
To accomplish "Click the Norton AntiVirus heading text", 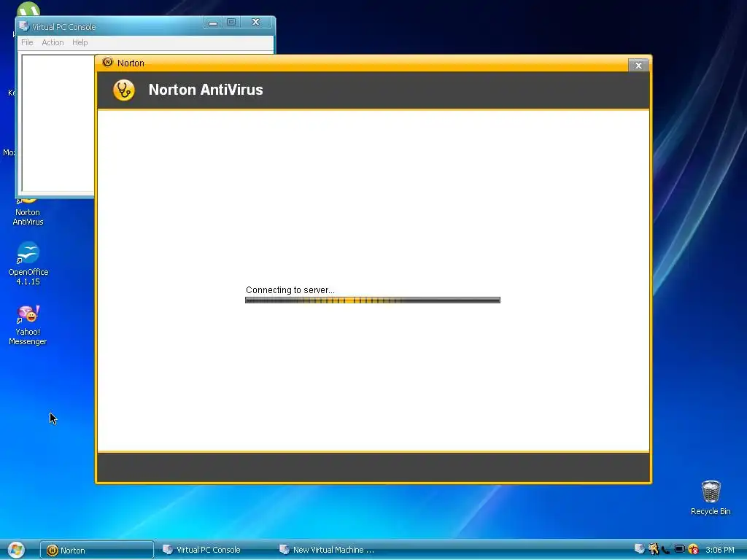I will [x=206, y=90].
